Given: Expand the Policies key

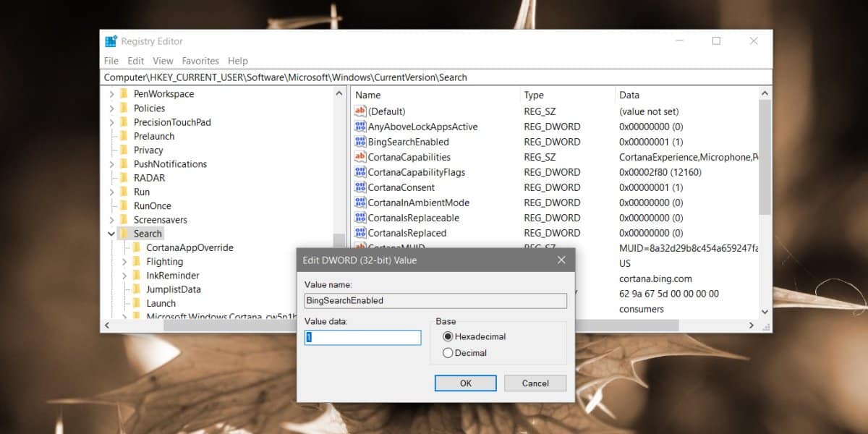Looking at the screenshot, I should 111,108.
